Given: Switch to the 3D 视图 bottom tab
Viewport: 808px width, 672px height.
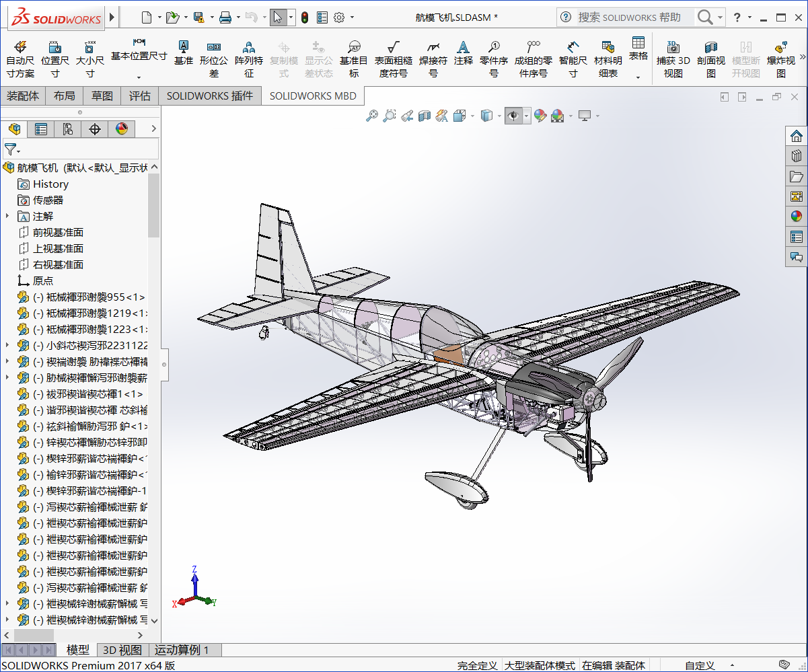Looking at the screenshot, I should pyautogui.click(x=122, y=650).
